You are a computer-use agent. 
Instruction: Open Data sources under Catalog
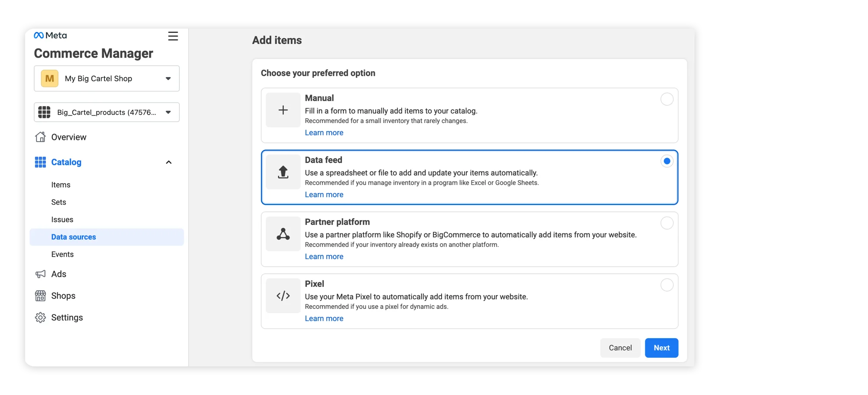pos(107,237)
